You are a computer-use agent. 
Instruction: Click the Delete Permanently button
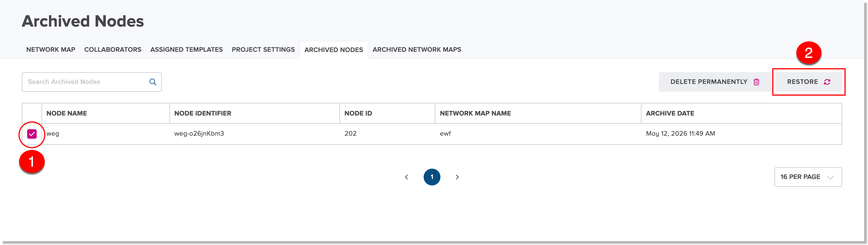click(x=715, y=82)
